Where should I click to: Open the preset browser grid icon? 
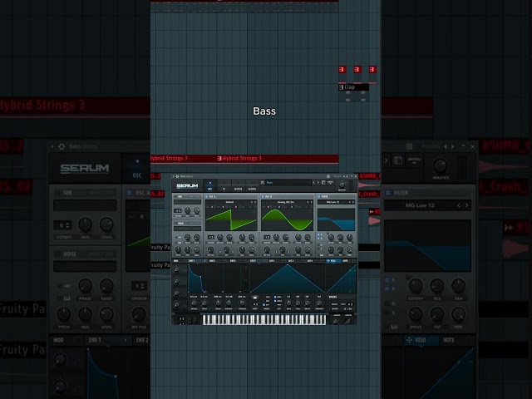[328, 176]
